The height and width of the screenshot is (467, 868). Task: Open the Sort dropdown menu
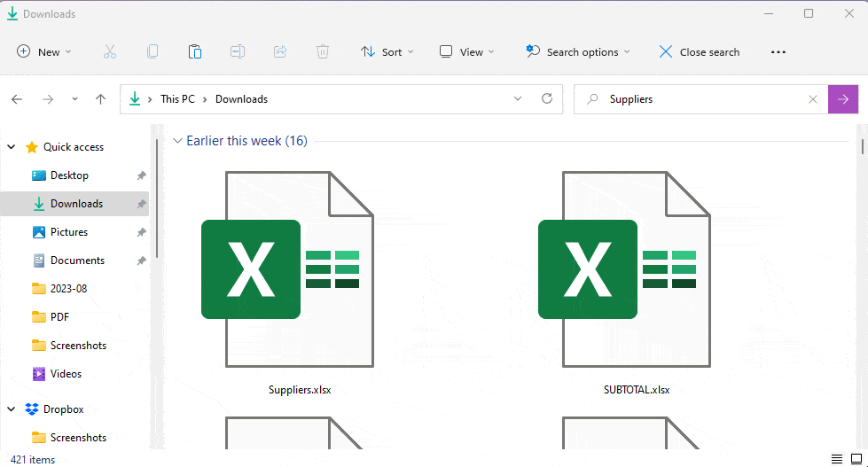[387, 52]
